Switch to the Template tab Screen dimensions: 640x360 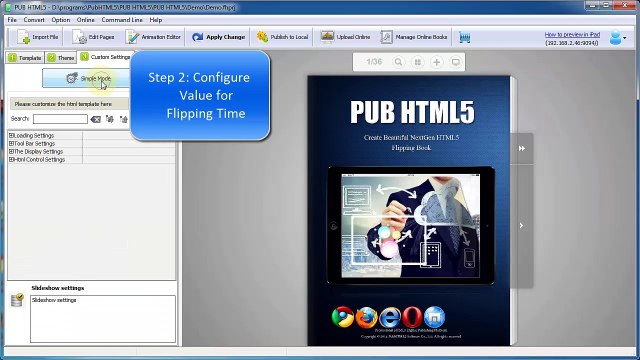(x=25, y=58)
